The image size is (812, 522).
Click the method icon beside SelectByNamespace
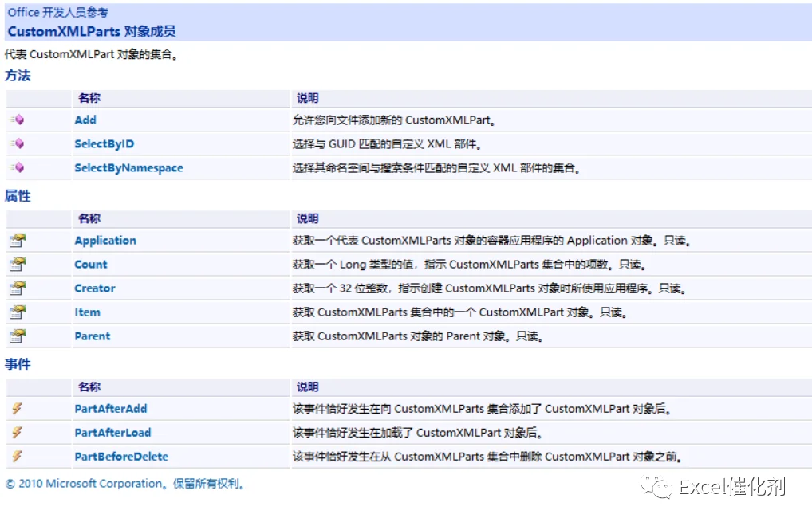pyautogui.click(x=17, y=167)
